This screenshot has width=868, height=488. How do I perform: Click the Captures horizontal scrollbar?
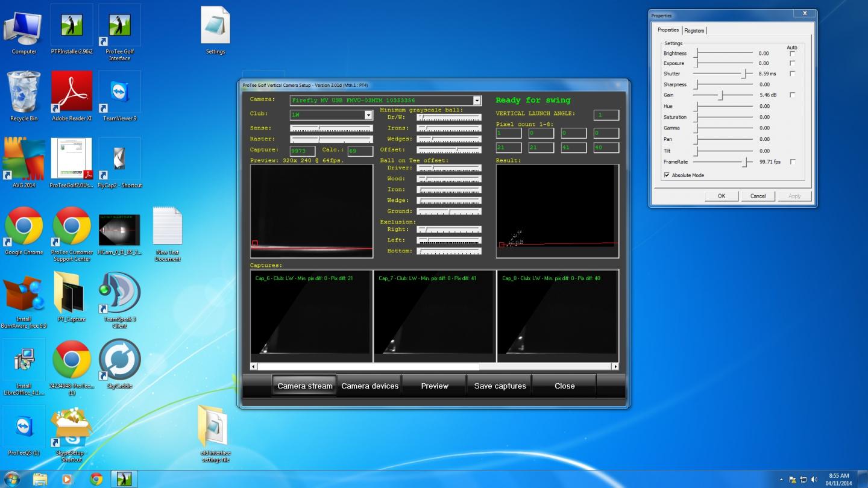[x=435, y=366]
